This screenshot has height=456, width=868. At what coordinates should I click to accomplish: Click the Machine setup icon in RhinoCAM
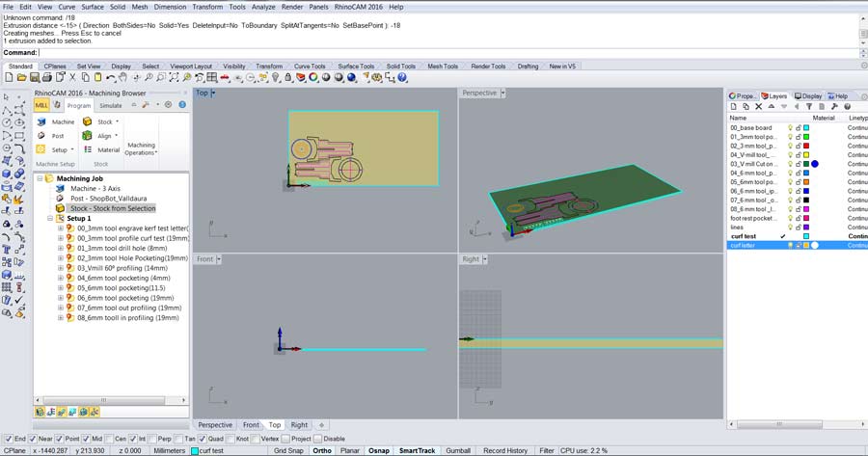tap(41, 122)
